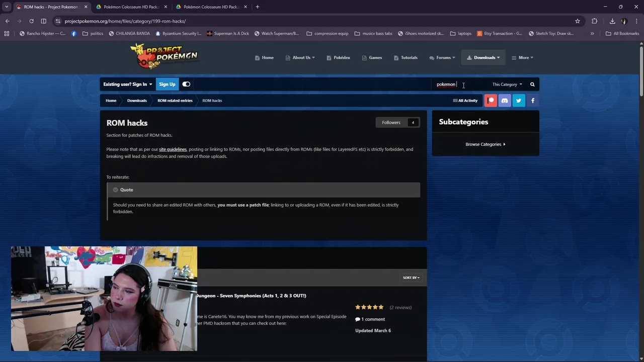The width and height of the screenshot is (644, 362).
Task: Reload the page
Action: (31, 21)
